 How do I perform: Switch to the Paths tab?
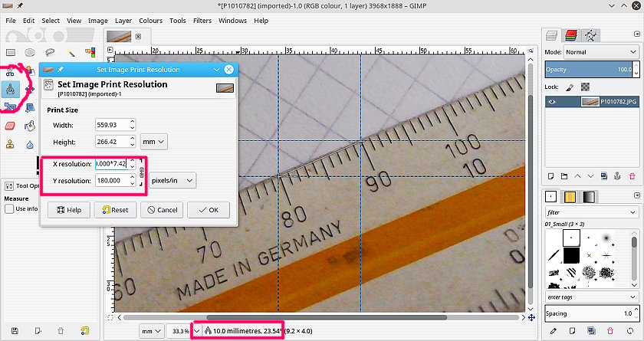pyautogui.click(x=590, y=35)
